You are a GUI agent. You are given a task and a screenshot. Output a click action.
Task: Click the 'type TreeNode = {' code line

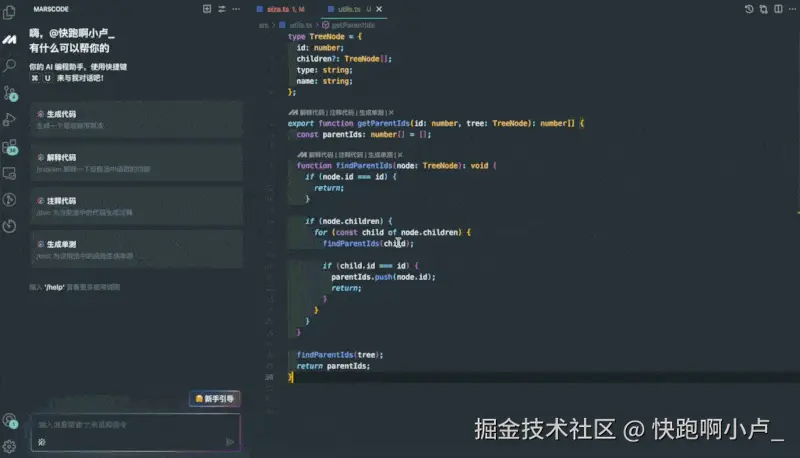click(x=325, y=36)
